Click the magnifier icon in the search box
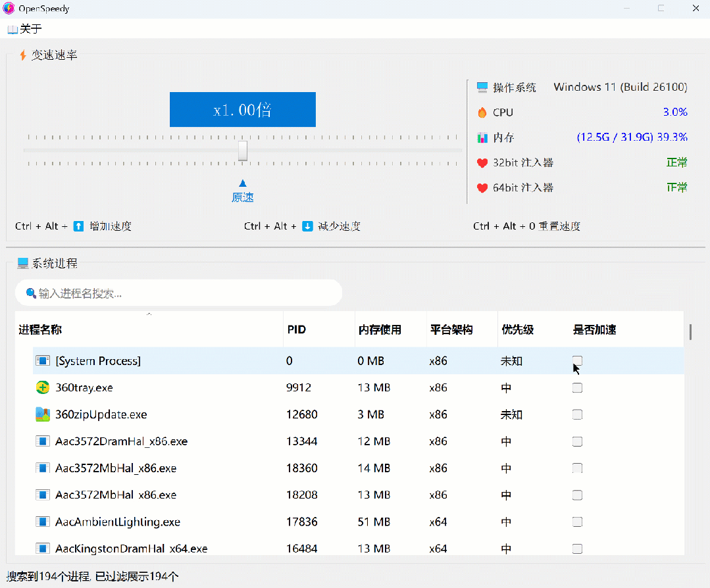 [31, 293]
